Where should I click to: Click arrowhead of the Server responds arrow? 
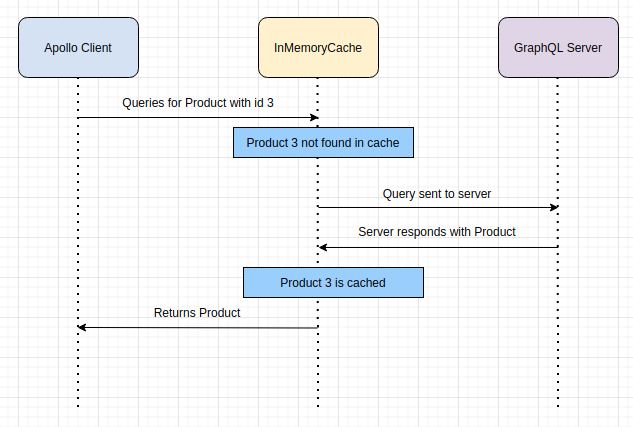tap(323, 247)
